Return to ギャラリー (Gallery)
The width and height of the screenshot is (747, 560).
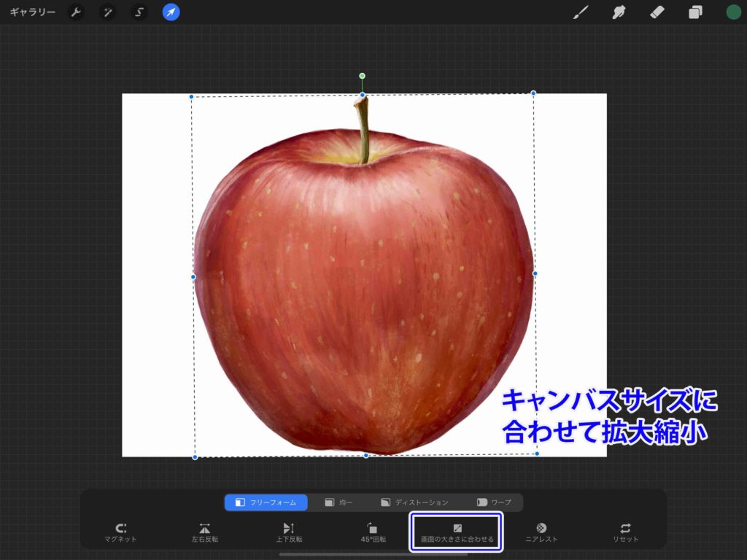pos(32,12)
